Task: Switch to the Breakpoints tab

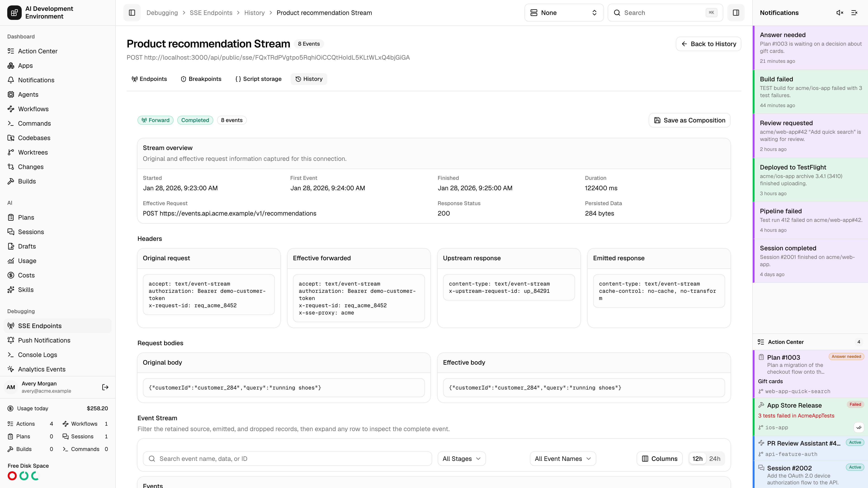Action: tap(201, 79)
